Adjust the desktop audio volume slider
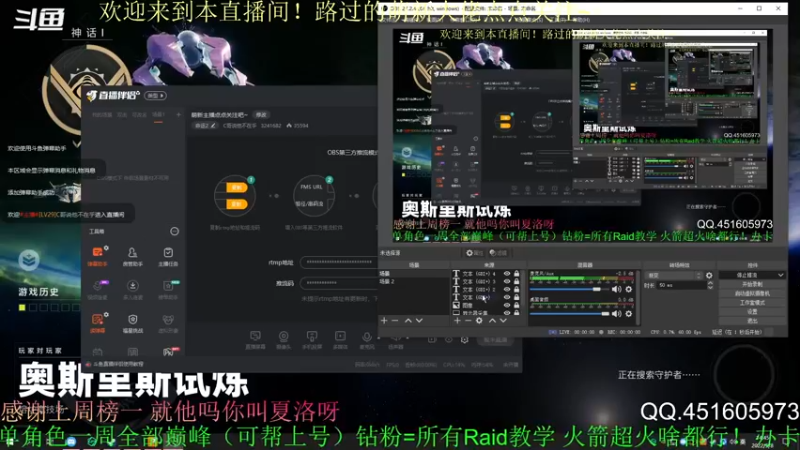Viewport: 800px width, 450px height. (569, 314)
